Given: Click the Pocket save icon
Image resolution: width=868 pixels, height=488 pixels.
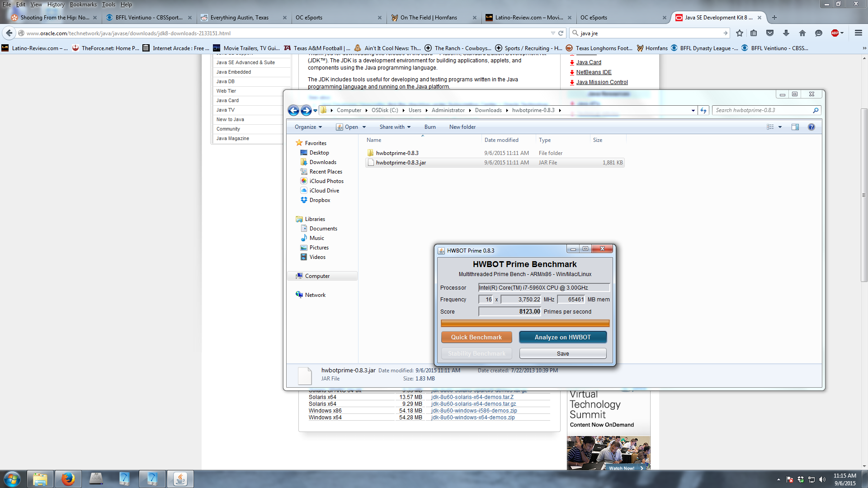Looking at the screenshot, I should tap(770, 33).
